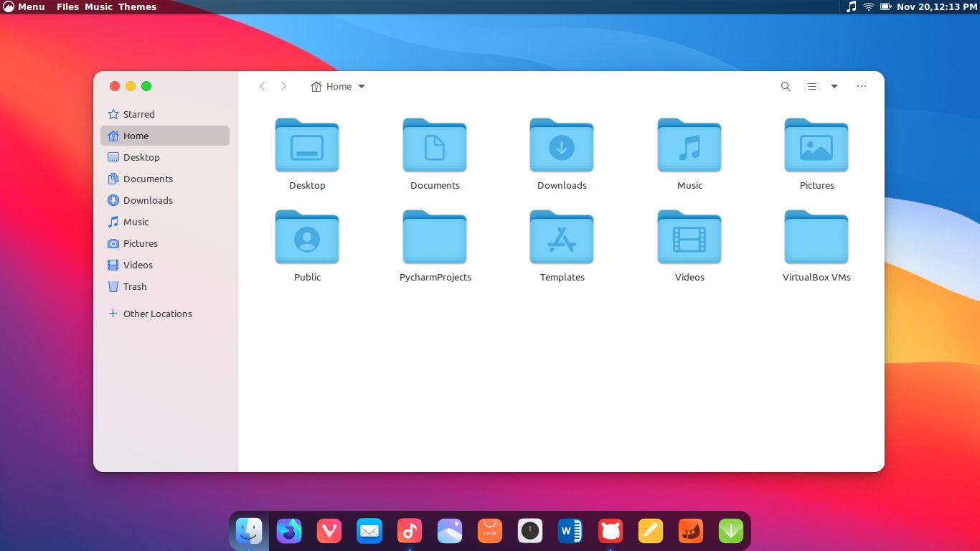This screenshot has width=980, height=551.
Task: Navigate back using the left arrow
Action: pyautogui.click(x=263, y=86)
